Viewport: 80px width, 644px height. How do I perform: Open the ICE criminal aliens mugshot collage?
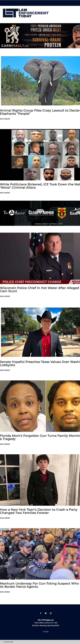(x=40, y=155)
